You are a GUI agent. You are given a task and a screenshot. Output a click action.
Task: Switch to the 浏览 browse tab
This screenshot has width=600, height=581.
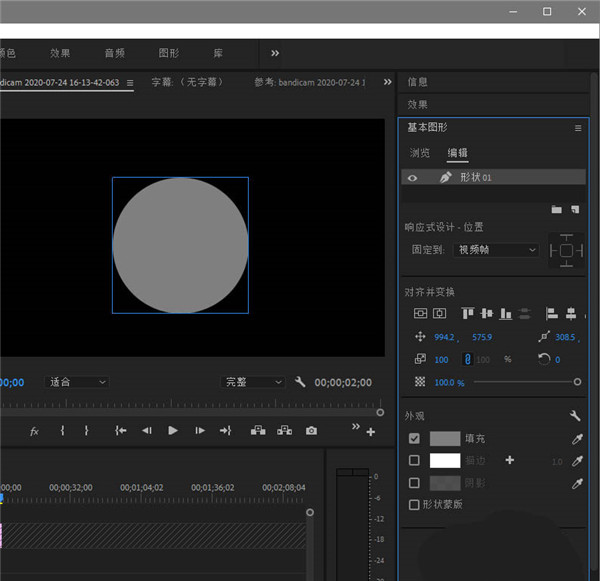pyautogui.click(x=420, y=153)
